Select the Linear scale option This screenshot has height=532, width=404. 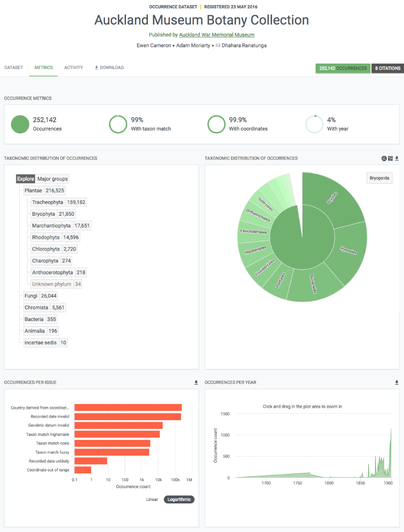coord(152,499)
